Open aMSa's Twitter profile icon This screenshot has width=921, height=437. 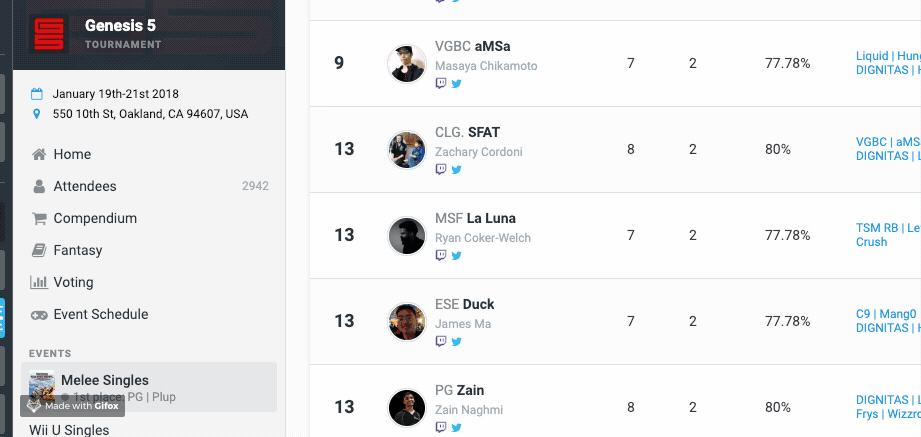[x=456, y=83]
